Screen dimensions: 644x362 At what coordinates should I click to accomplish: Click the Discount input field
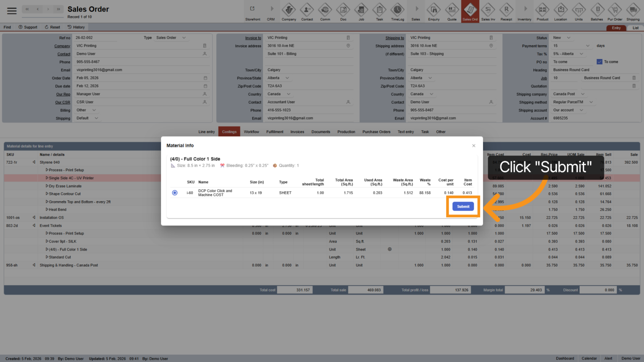(597, 290)
